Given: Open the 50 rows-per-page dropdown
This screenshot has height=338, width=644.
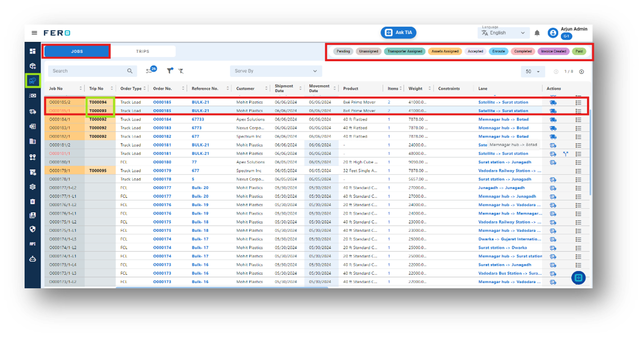Looking at the screenshot, I should click(533, 72).
